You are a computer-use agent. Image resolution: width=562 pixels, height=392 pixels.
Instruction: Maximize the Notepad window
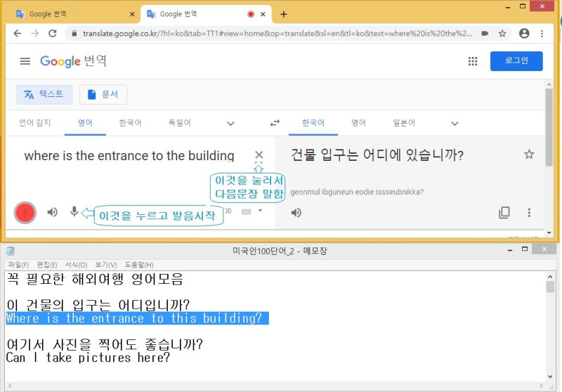[x=524, y=249]
